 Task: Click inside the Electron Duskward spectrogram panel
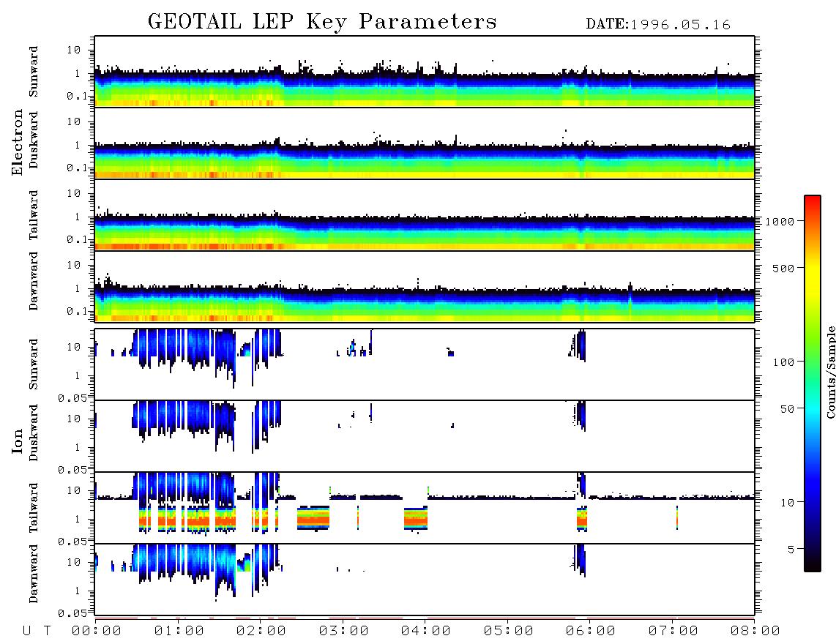click(x=425, y=143)
